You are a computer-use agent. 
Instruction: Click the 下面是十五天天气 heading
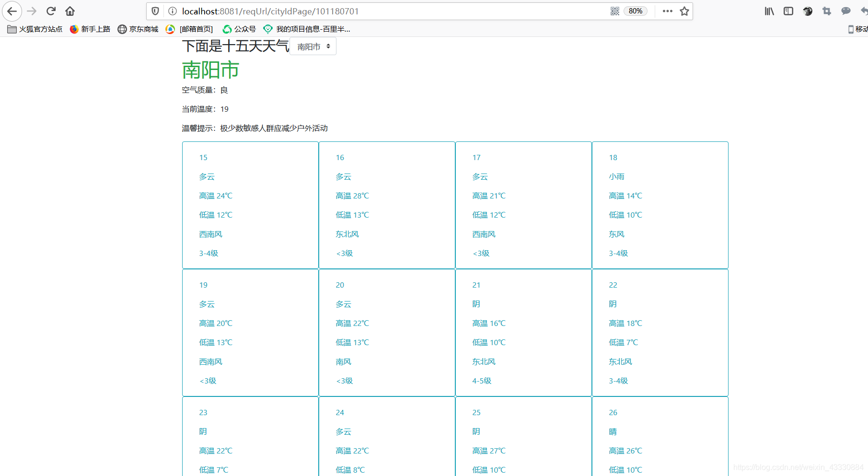coord(235,46)
